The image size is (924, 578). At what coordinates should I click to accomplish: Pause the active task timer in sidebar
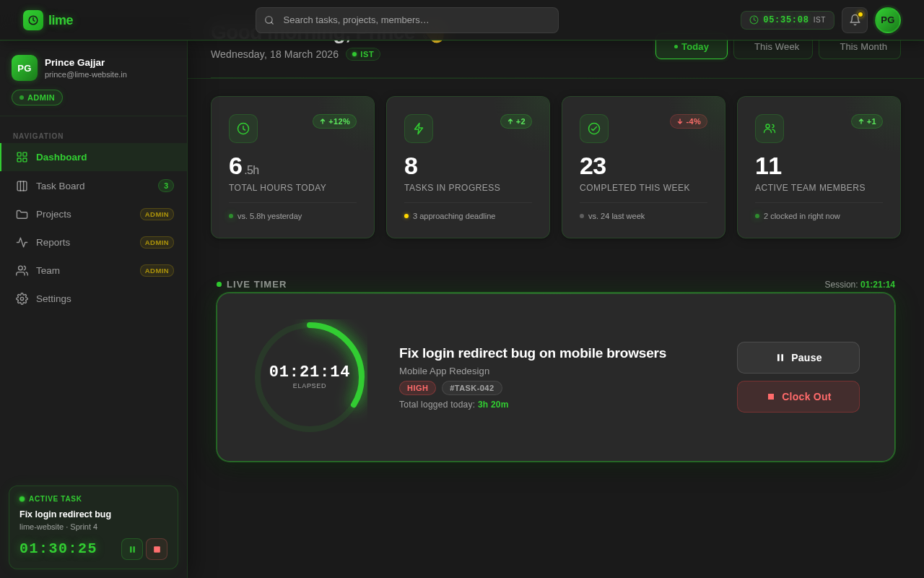pos(132,549)
